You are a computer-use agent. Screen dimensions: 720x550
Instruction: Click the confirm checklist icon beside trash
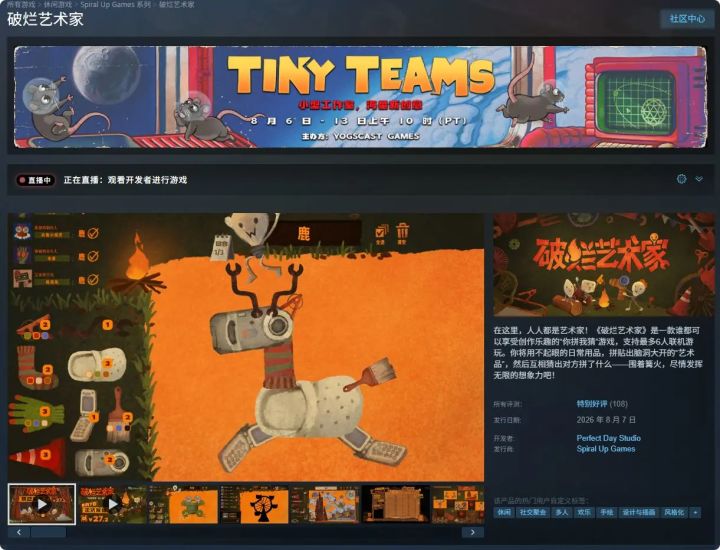tap(381, 234)
